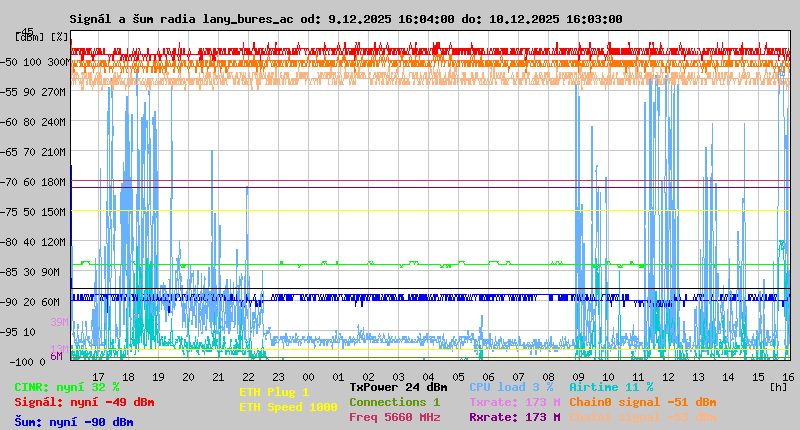The image size is (800, 430).
Task: Click the 'ETH Speed 1000' legend label
Action: [x=288, y=407]
